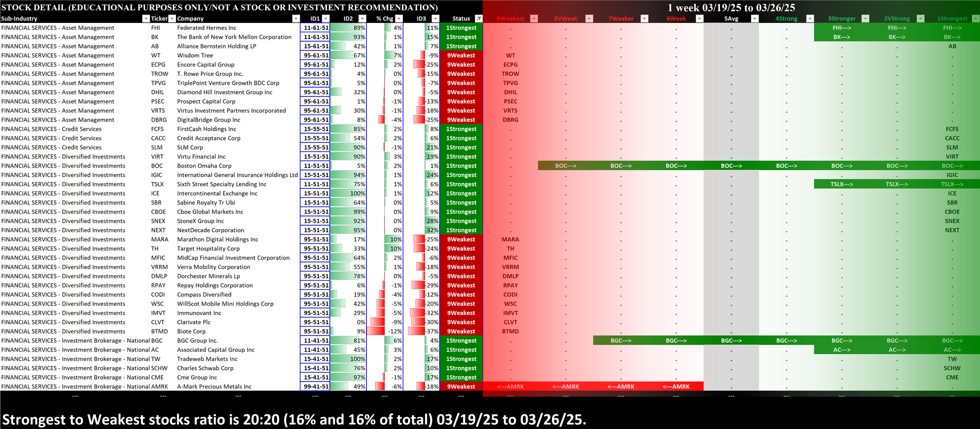Click the AC---> cell under 2VStrong column

(x=897, y=350)
